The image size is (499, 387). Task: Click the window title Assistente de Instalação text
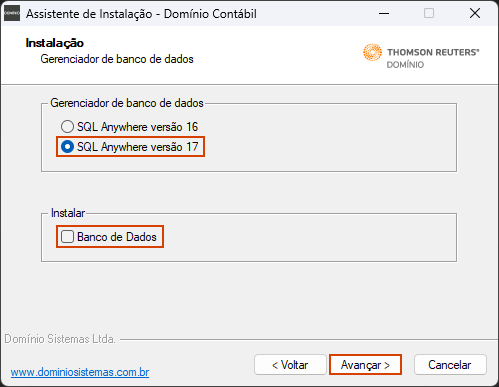coord(89,14)
